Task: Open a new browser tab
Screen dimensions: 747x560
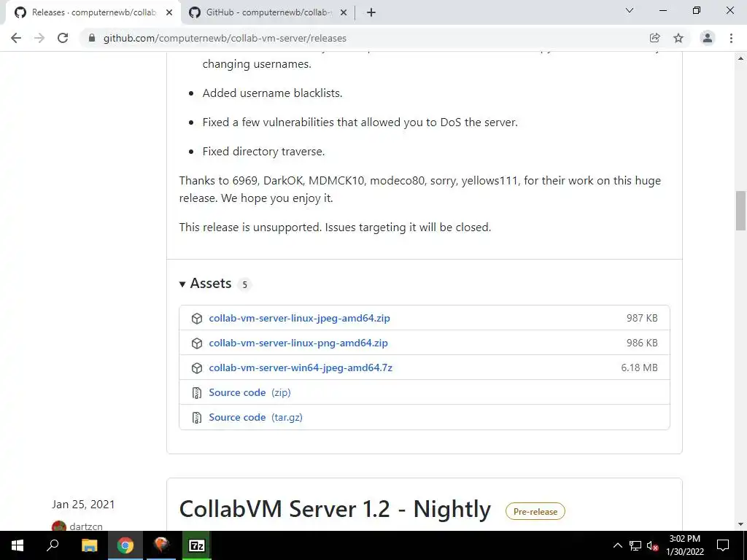Action: click(371, 12)
